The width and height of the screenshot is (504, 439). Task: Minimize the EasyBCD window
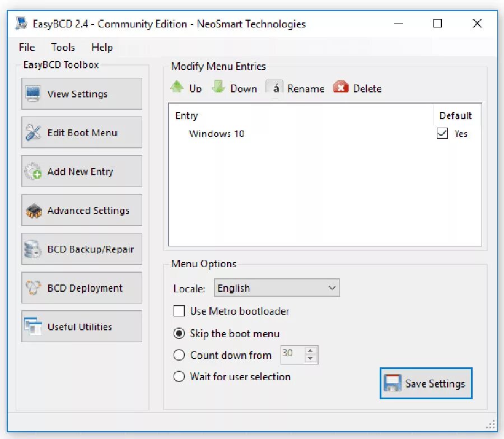(x=399, y=24)
